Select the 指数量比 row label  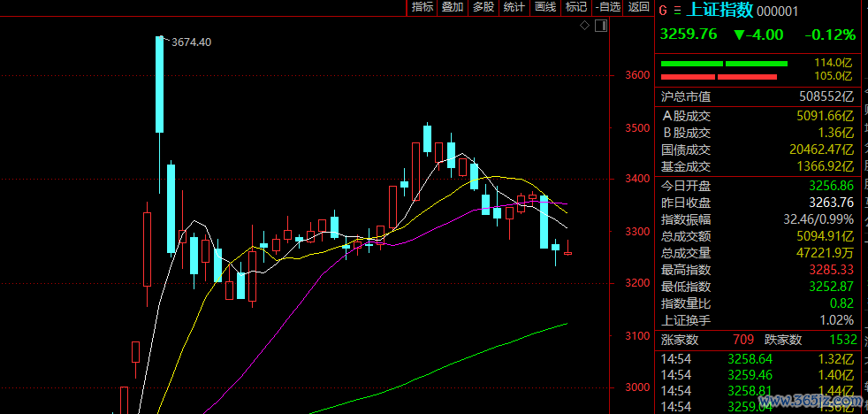coord(686,303)
